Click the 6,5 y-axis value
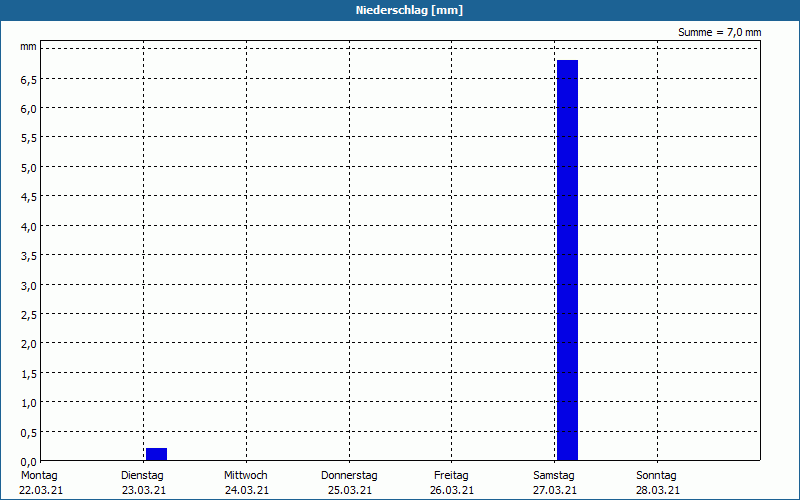The width and height of the screenshot is (800, 500). click(29, 80)
